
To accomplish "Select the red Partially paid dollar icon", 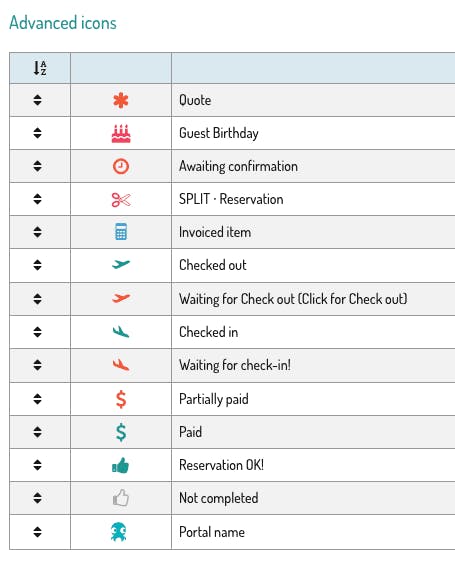I will point(121,399).
